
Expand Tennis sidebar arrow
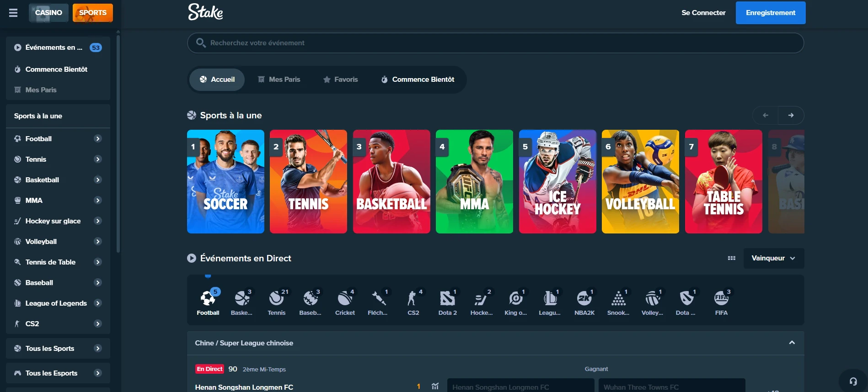[x=98, y=159]
